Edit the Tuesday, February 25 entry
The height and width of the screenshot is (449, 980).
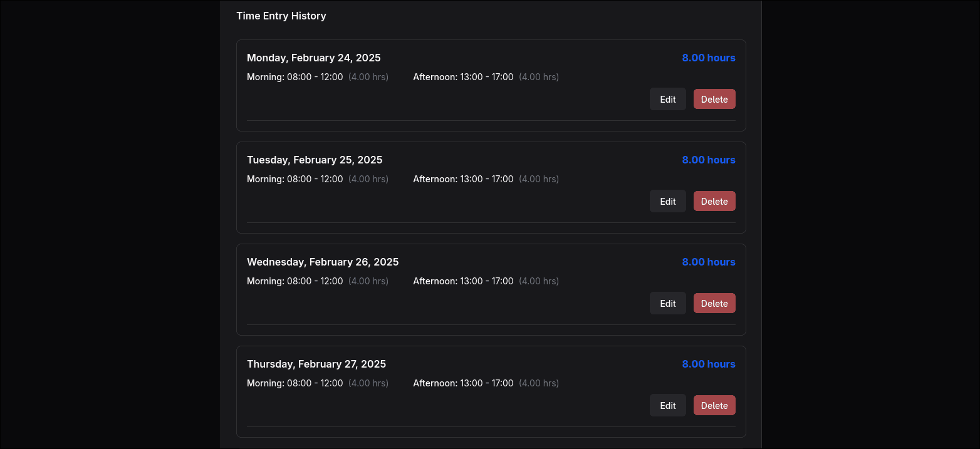coord(667,201)
